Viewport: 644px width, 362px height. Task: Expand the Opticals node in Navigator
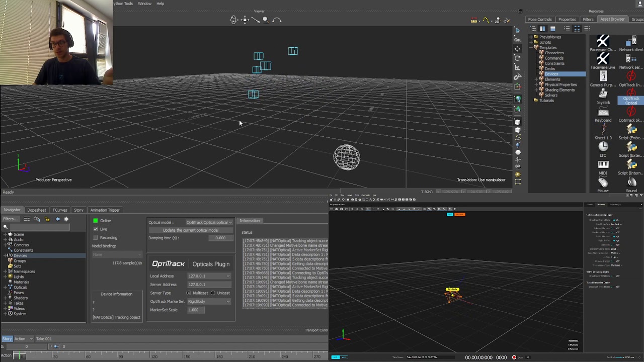point(5,287)
